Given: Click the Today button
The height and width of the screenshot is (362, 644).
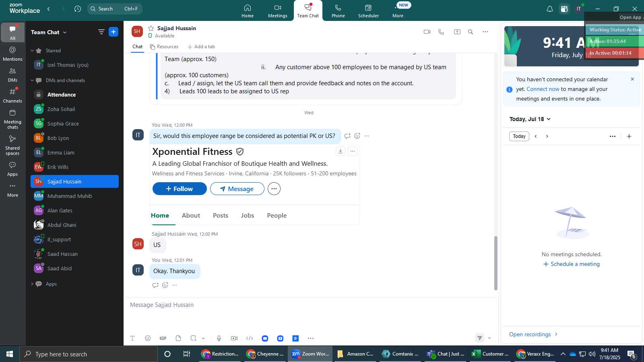Looking at the screenshot, I should [519, 136].
